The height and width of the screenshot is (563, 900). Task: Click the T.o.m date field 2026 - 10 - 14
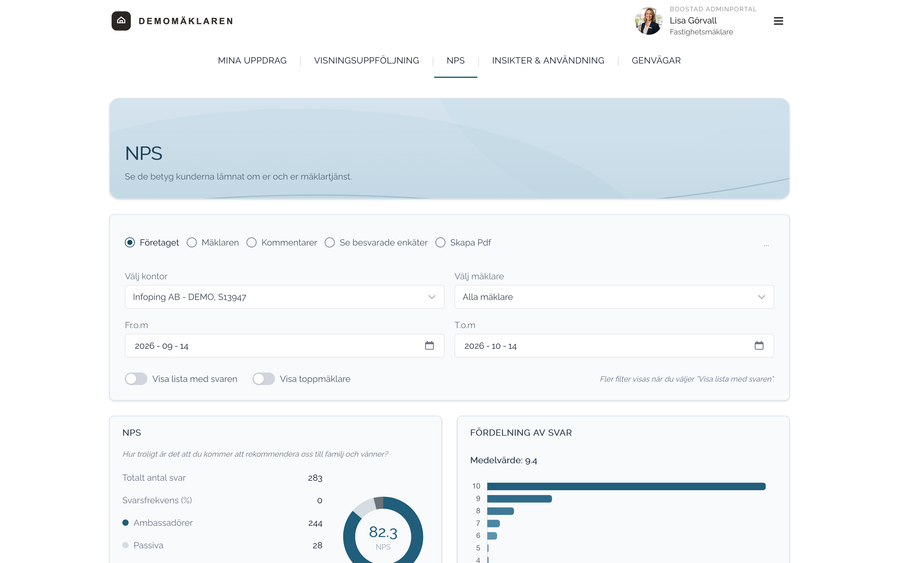pyautogui.click(x=614, y=345)
